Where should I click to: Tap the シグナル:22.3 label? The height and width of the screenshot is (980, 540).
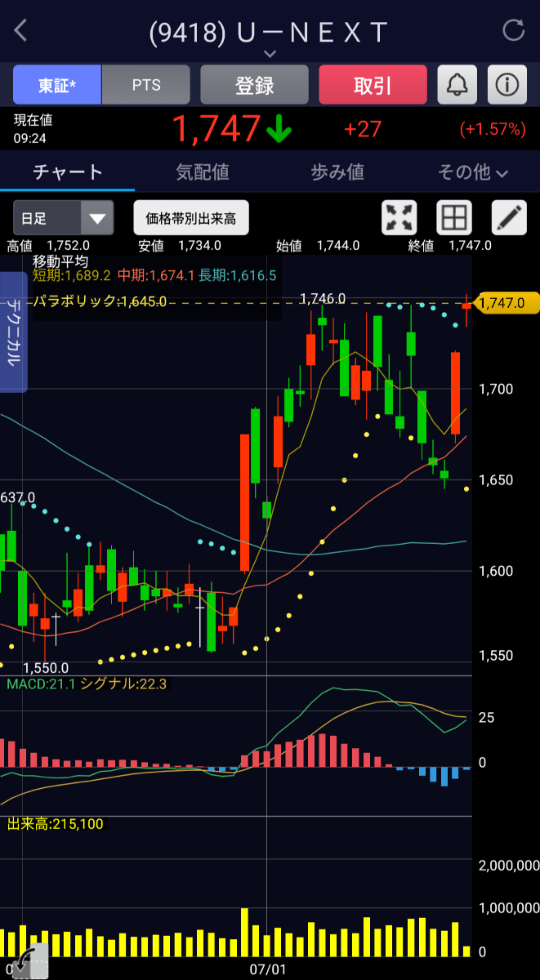123,684
